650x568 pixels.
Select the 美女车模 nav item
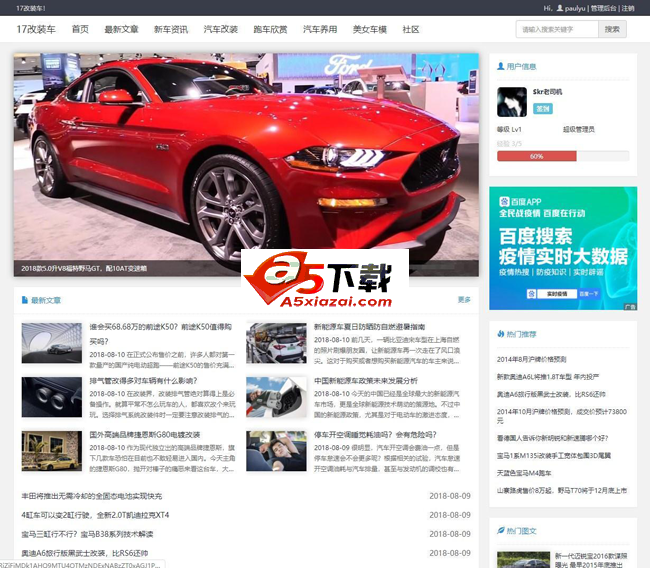[370, 29]
